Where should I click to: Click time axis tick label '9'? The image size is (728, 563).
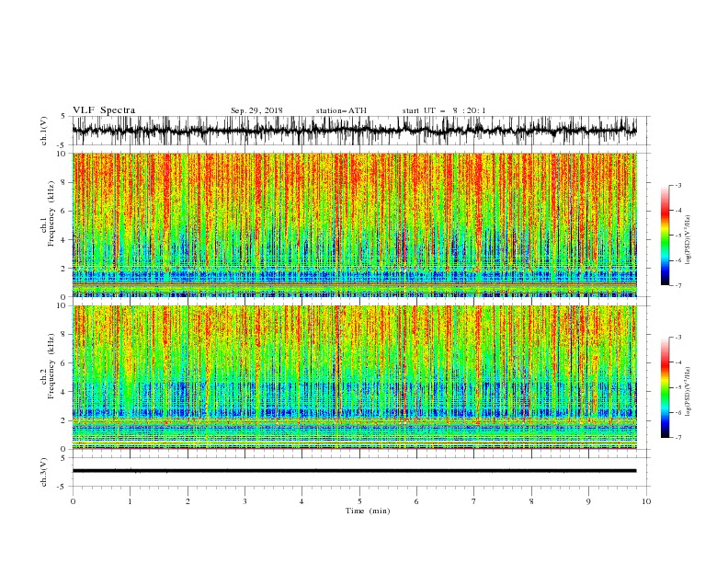588,501
